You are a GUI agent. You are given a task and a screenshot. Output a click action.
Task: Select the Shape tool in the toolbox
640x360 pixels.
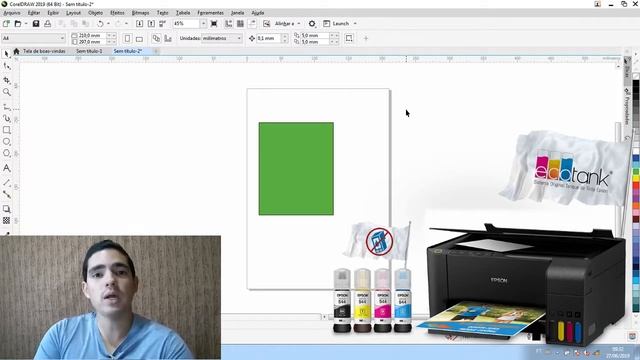tap(7, 66)
